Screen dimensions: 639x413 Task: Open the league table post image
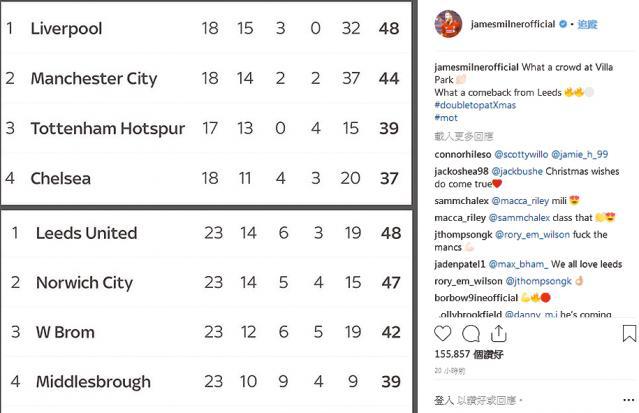tap(207, 206)
